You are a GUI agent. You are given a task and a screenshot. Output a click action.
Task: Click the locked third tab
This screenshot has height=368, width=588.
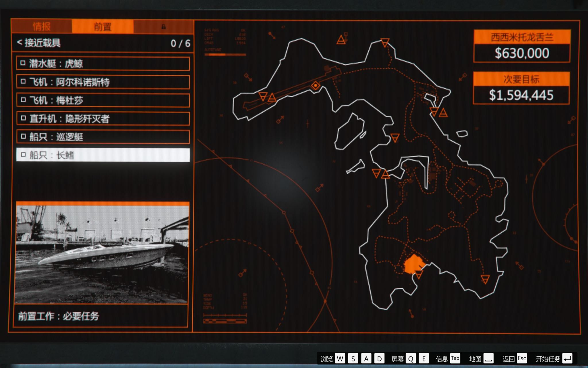[163, 26]
